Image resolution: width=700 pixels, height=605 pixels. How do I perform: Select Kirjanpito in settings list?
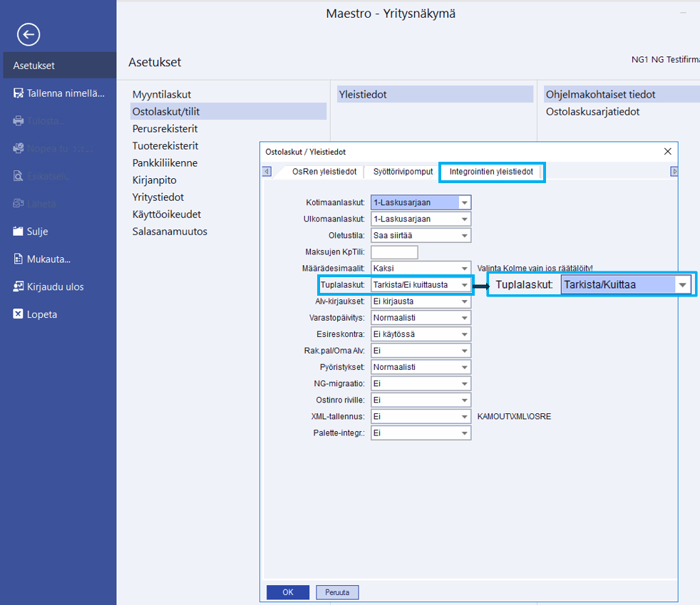pos(154,180)
